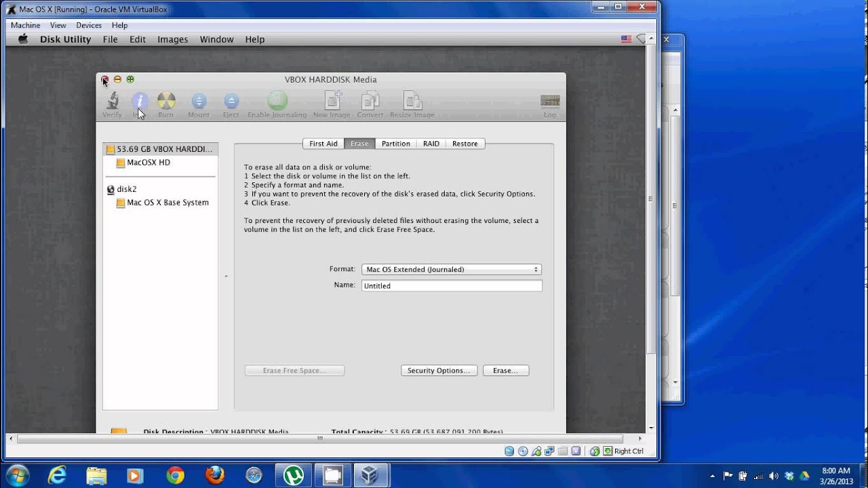Switch to the Partition tab
868x488 pixels.
pos(396,144)
